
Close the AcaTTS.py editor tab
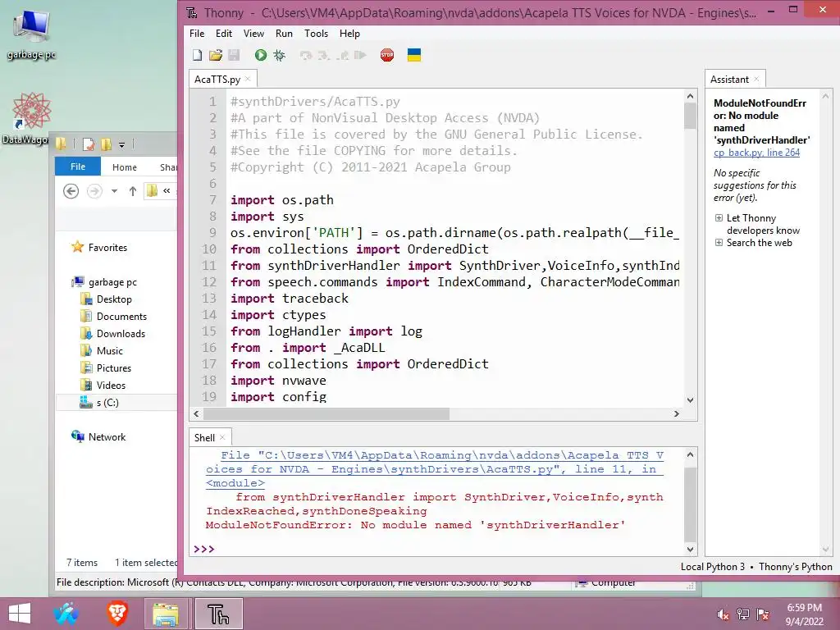[x=248, y=79]
